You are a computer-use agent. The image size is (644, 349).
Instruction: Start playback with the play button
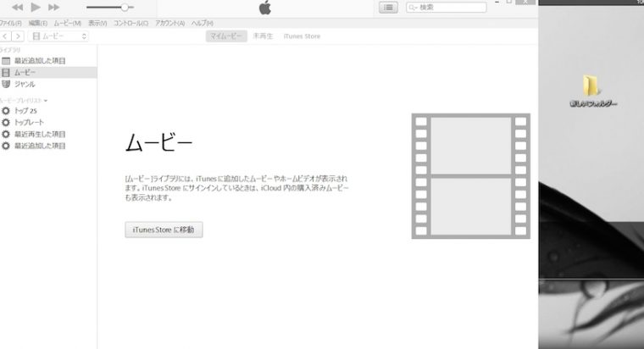point(36,7)
